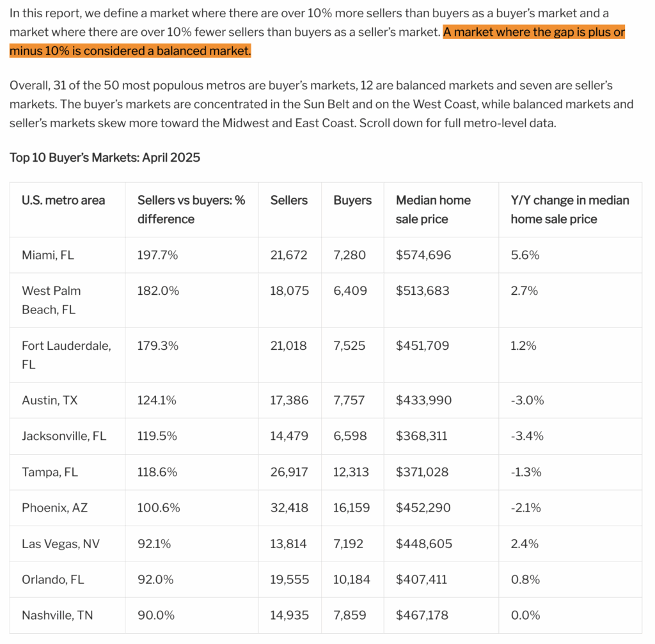Click the Miami, FL row label
Image resolution: width=655 pixels, height=644 pixels.
click(48, 255)
